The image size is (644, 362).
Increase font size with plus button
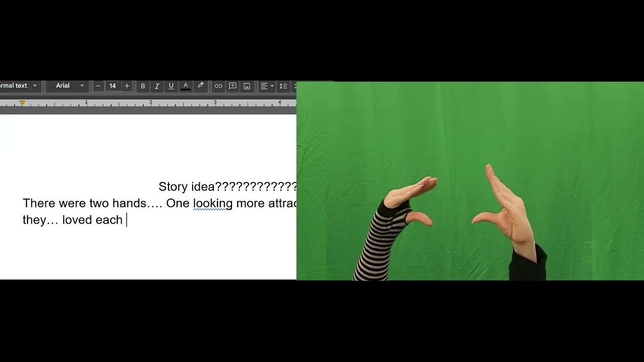pyautogui.click(x=127, y=86)
